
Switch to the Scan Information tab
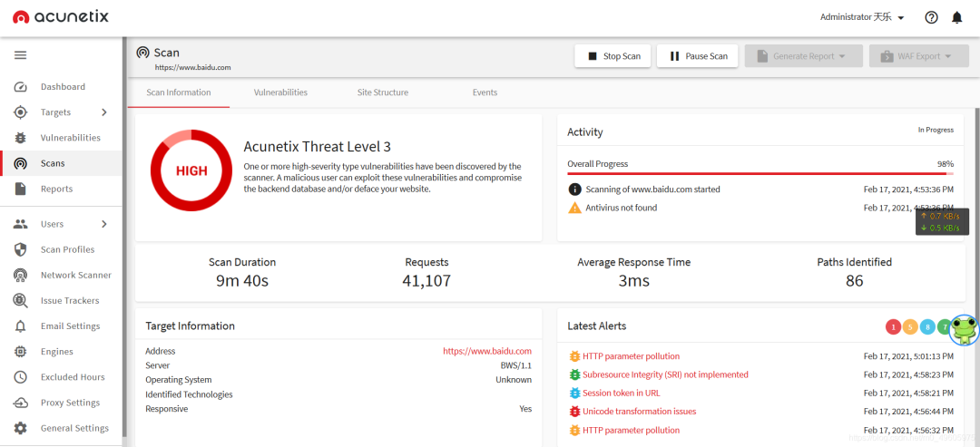point(179,92)
